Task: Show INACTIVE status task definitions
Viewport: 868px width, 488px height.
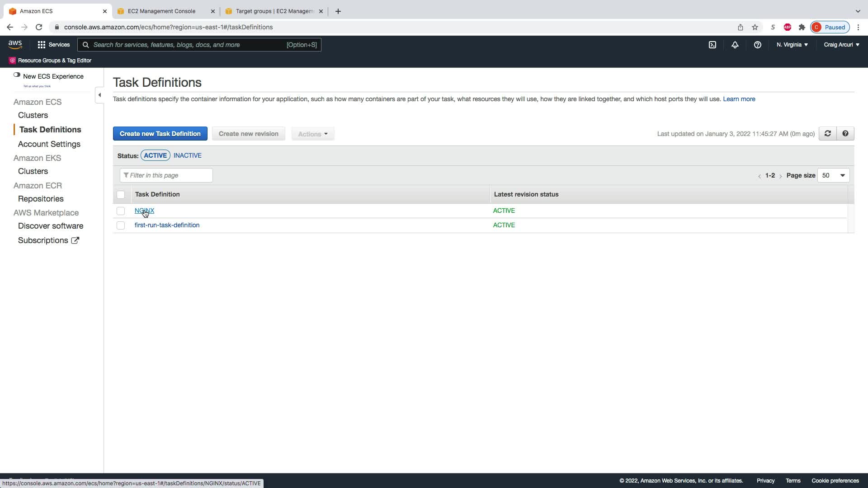Action: [x=188, y=155]
